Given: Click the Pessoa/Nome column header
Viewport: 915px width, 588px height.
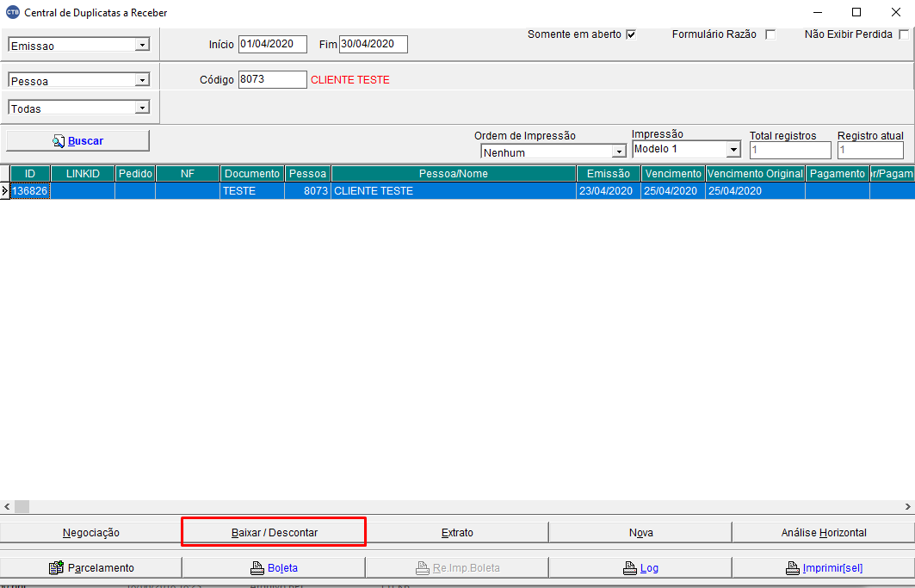Looking at the screenshot, I should [x=453, y=174].
